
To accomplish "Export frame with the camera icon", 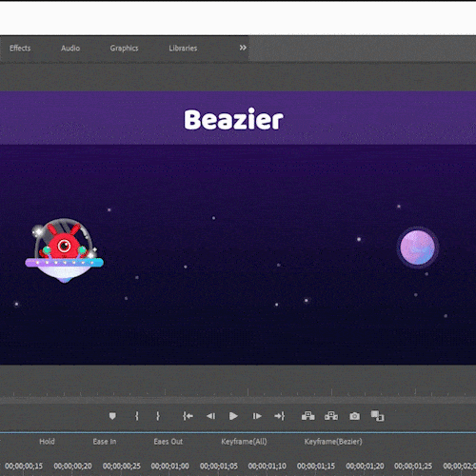I will [x=354, y=416].
